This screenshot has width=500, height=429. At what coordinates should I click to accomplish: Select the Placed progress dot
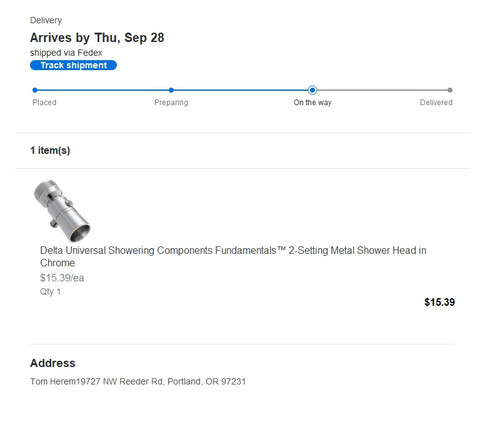(35, 90)
